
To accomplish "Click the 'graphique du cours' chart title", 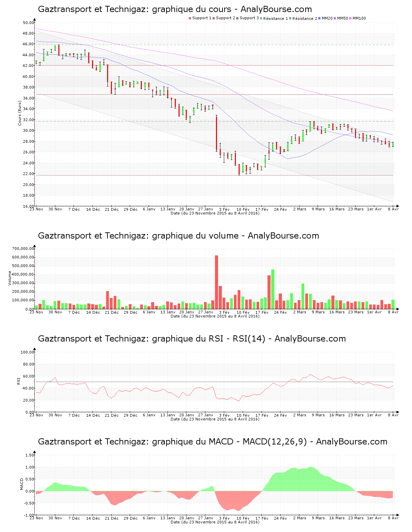I will click(x=175, y=9).
